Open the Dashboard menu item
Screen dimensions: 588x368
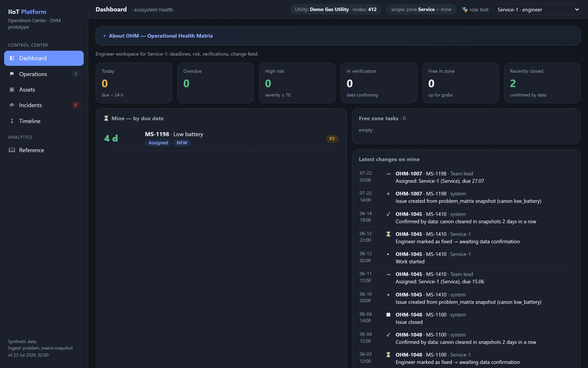(44, 58)
